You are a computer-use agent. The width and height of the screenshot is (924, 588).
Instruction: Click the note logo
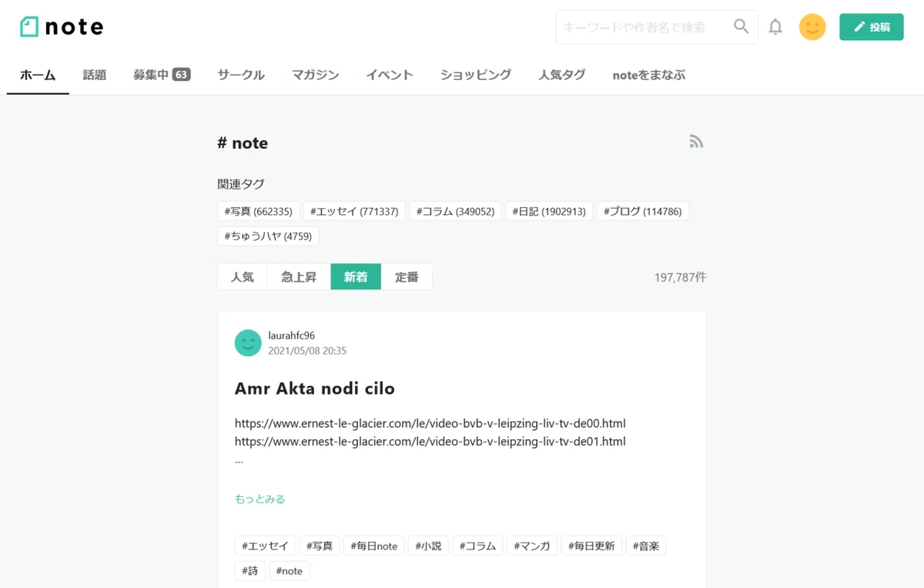[x=62, y=27]
